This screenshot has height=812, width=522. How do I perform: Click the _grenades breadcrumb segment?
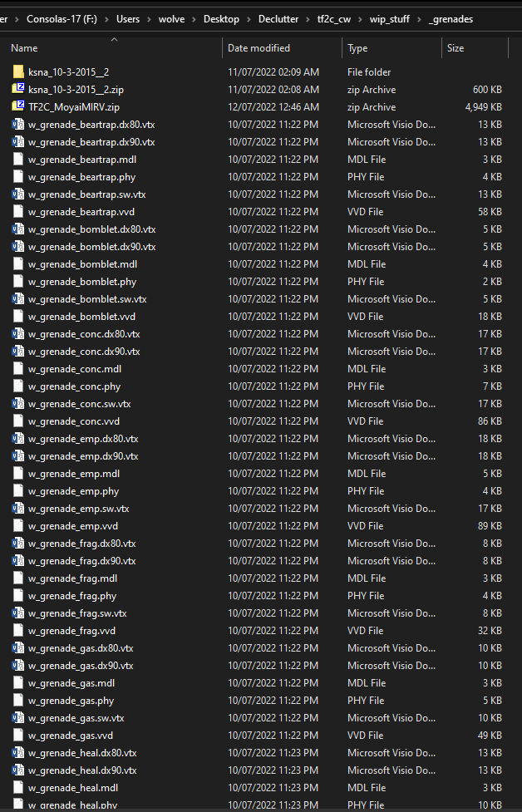(451, 19)
